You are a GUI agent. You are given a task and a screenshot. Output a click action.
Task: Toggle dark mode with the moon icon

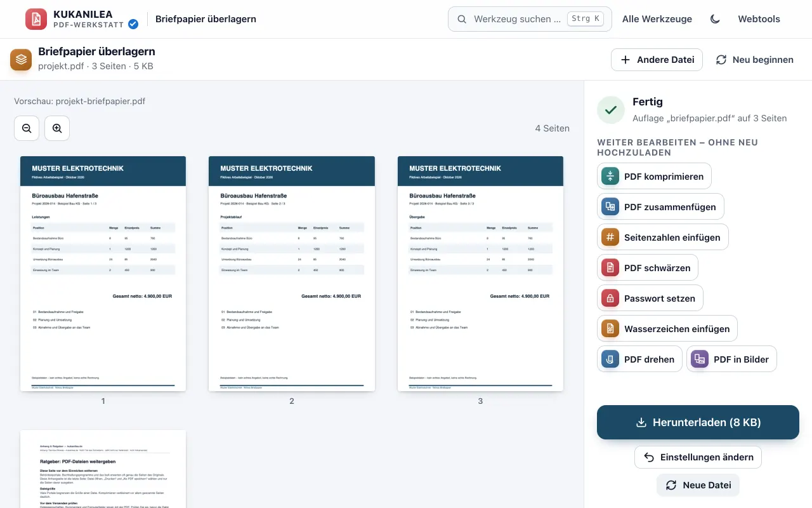tap(715, 19)
